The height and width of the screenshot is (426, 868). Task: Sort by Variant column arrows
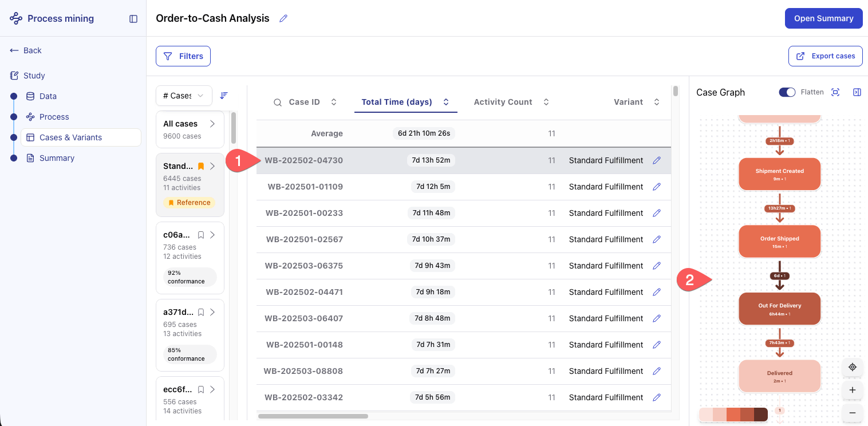657,102
